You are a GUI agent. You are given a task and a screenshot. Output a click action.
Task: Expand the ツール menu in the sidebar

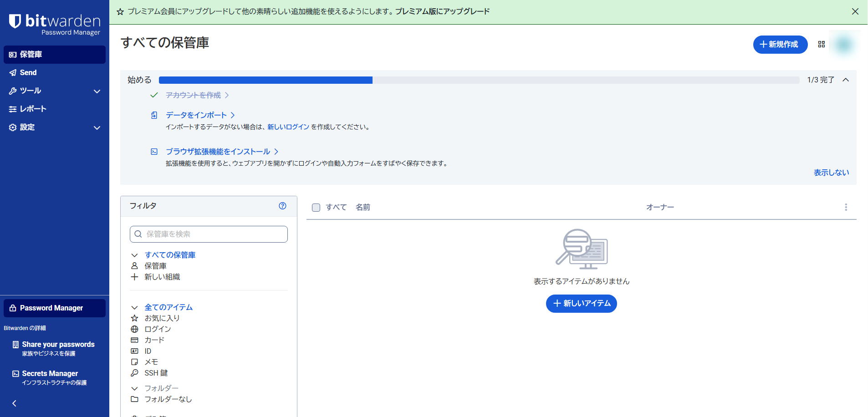tap(97, 91)
